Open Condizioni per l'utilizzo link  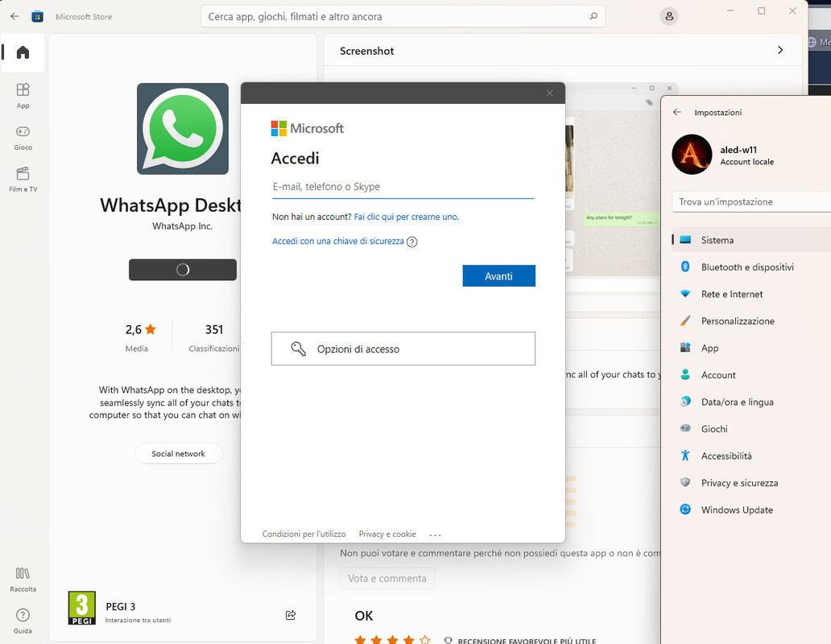pos(304,534)
